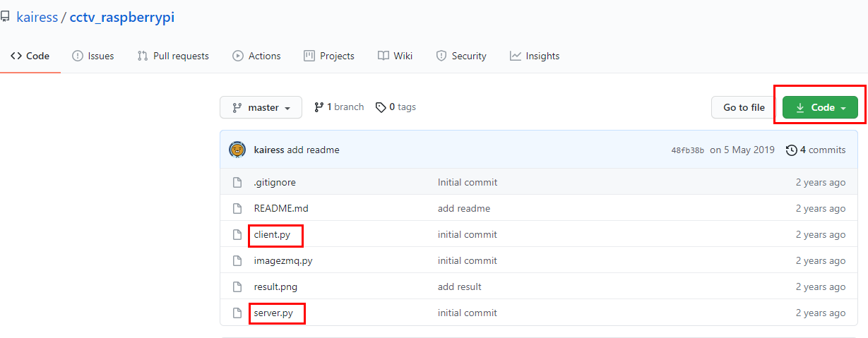Open the server.py file
The height and width of the screenshot is (338, 868).
(x=273, y=313)
